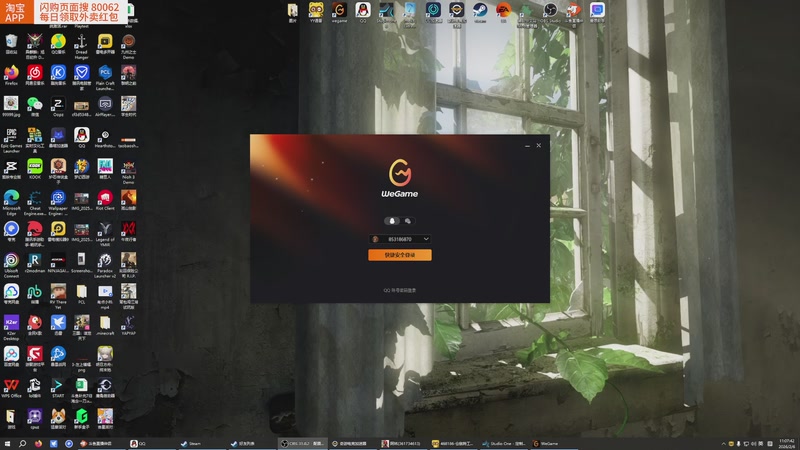Open the Epic Games Launcher shortcut

point(11,140)
